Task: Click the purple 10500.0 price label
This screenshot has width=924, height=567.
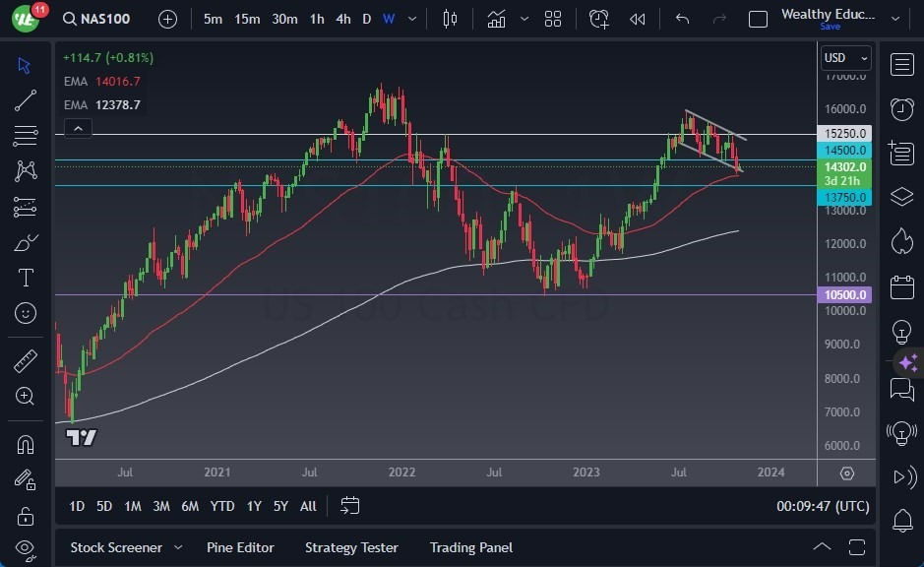Action: (844, 293)
